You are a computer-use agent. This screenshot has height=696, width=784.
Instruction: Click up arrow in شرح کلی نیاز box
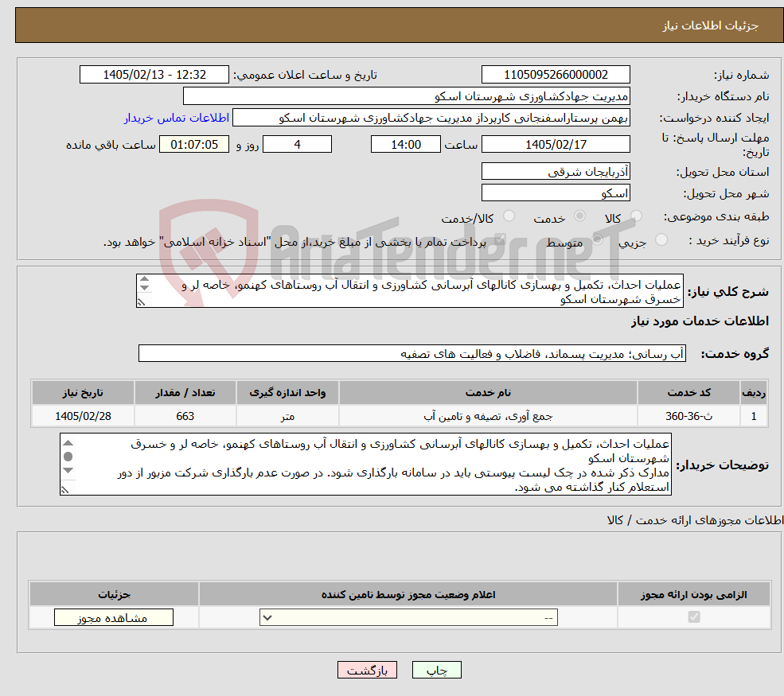click(x=145, y=279)
